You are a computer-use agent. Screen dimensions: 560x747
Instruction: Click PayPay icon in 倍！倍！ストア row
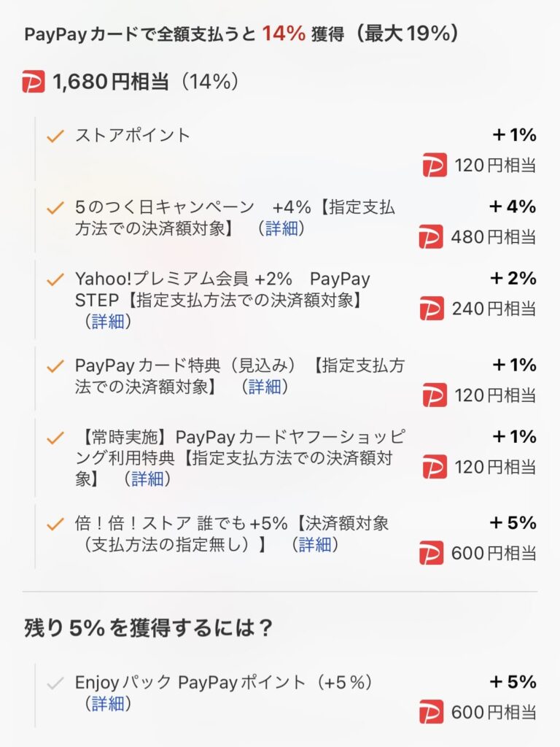tap(431, 553)
